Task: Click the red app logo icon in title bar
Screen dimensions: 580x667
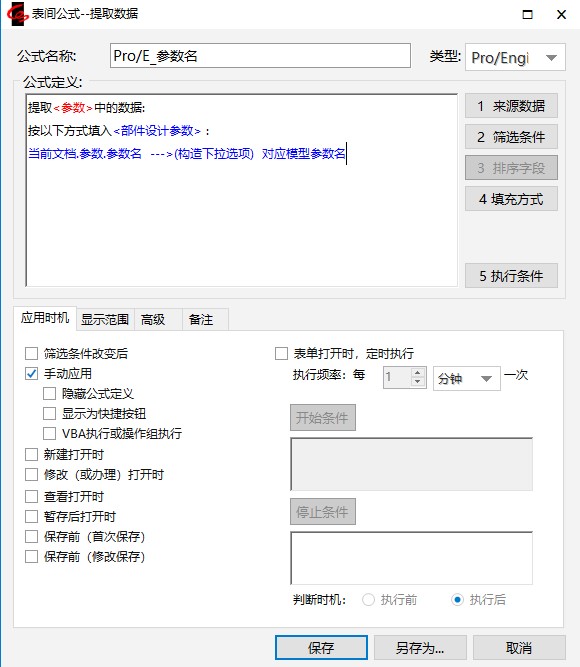Action: pos(17,14)
